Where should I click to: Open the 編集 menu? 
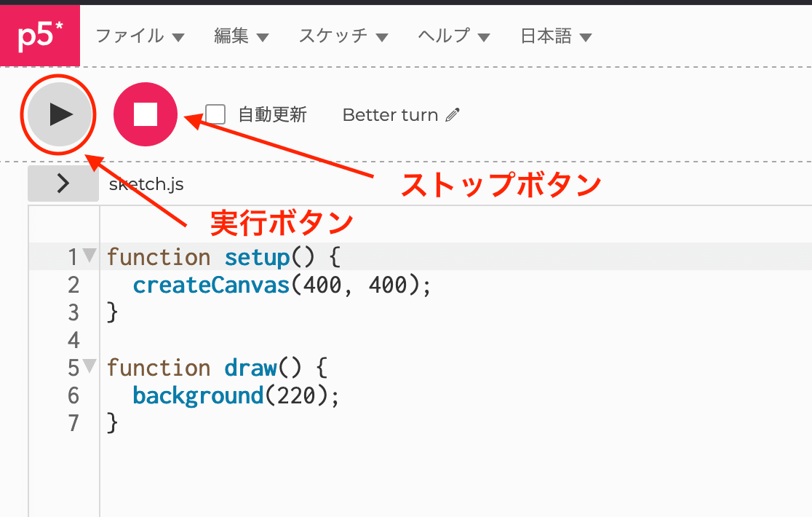(233, 36)
